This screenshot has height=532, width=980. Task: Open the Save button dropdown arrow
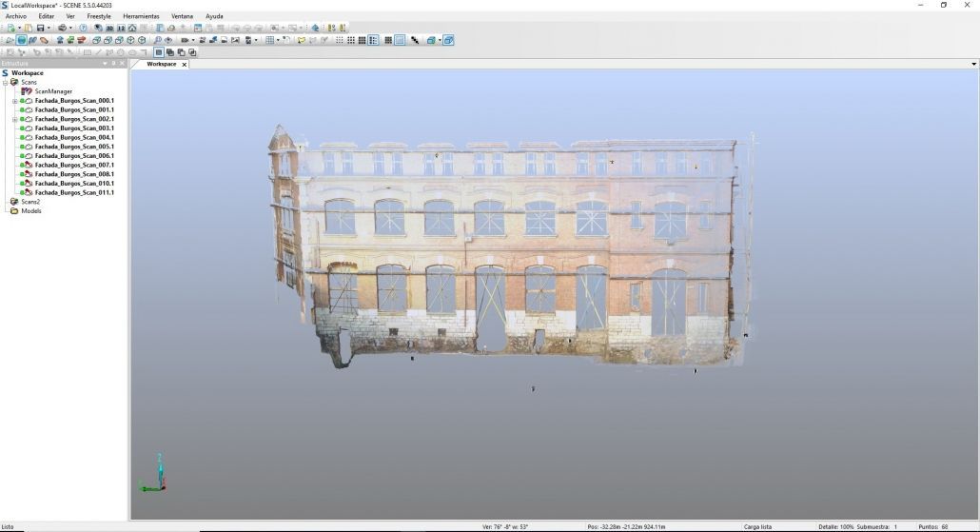[x=49, y=29]
